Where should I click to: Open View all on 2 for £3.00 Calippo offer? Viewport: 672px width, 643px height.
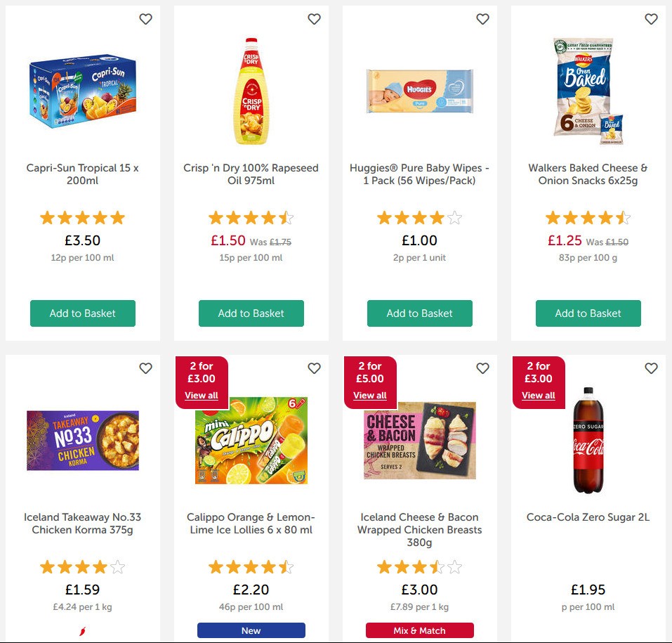click(202, 396)
